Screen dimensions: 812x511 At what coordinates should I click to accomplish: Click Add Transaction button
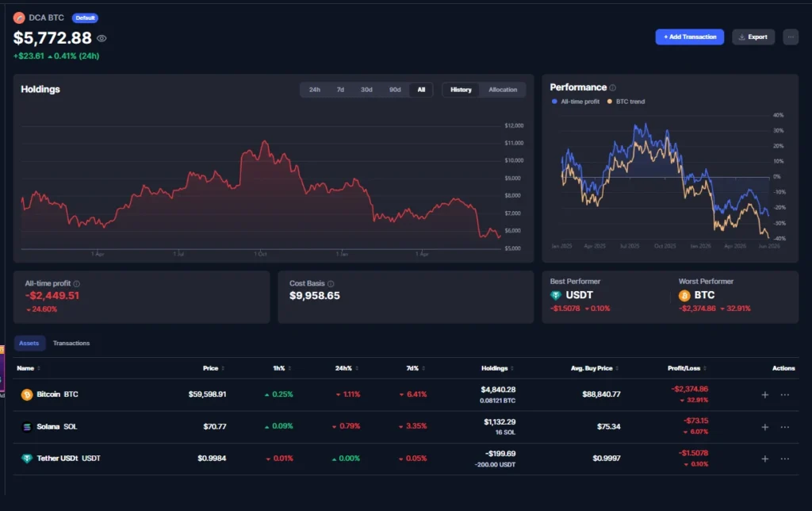click(689, 36)
